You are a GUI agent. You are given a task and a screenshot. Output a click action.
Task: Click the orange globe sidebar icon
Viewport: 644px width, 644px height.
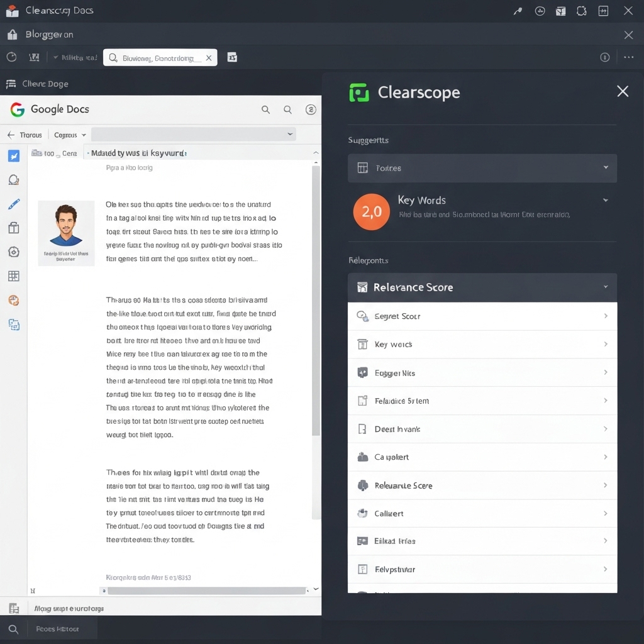pyautogui.click(x=14, y=300)
